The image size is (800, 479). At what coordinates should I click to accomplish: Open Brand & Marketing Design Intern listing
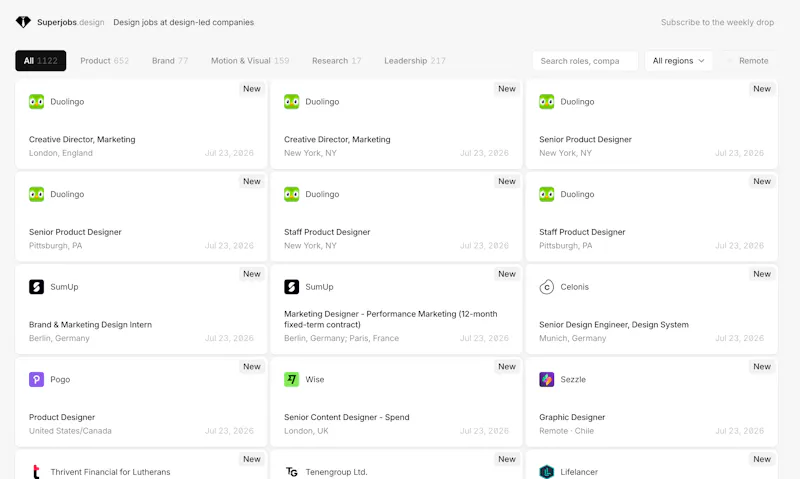click(141, 309)
